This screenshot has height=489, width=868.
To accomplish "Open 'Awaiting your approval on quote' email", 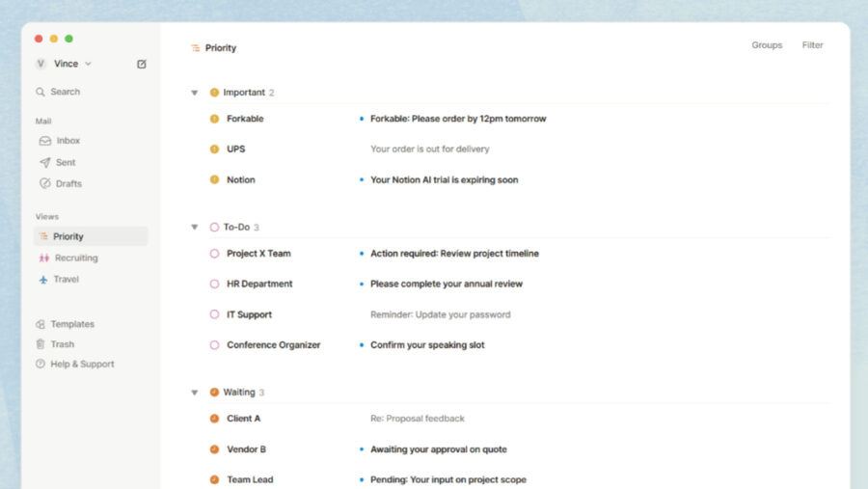I will pos(439,449).
